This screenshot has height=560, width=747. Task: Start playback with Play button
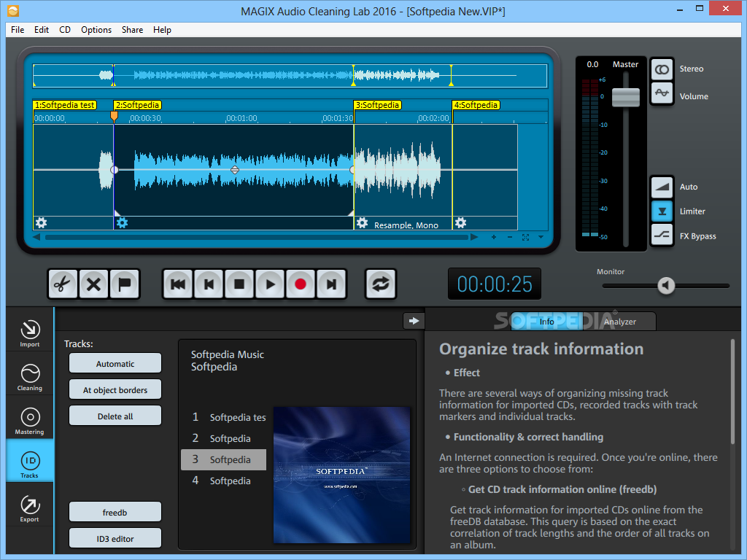pyautogui.click(x=270, y=284)
